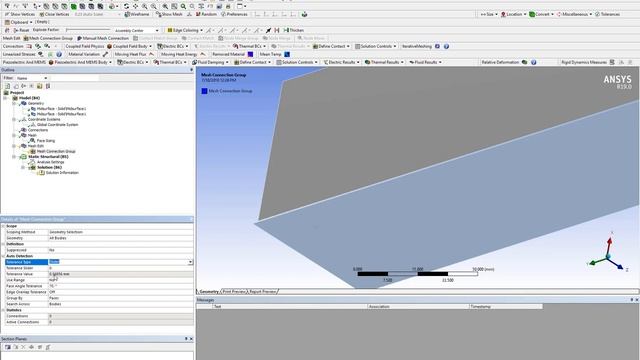The image size is (640, 360).
Task: Open Tolerance Type dropdown arrow
Action: [x=190, y=262]
